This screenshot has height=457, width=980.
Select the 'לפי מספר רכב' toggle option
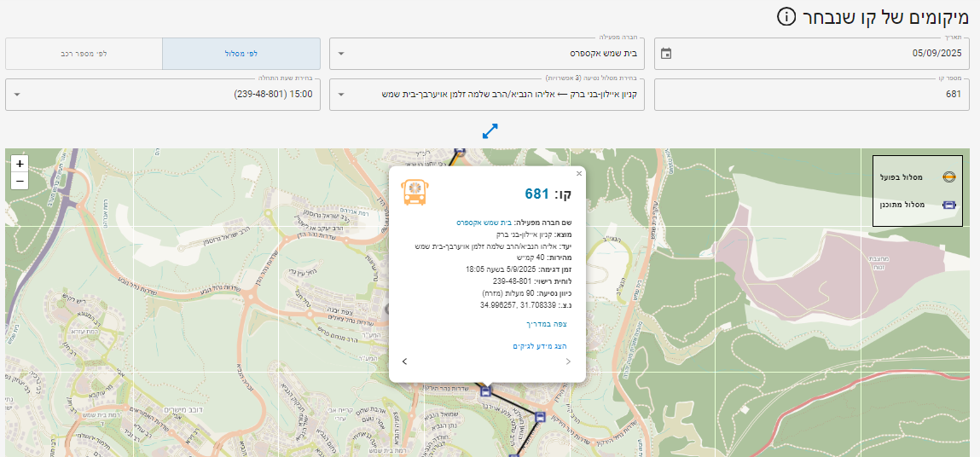point(84,54)
